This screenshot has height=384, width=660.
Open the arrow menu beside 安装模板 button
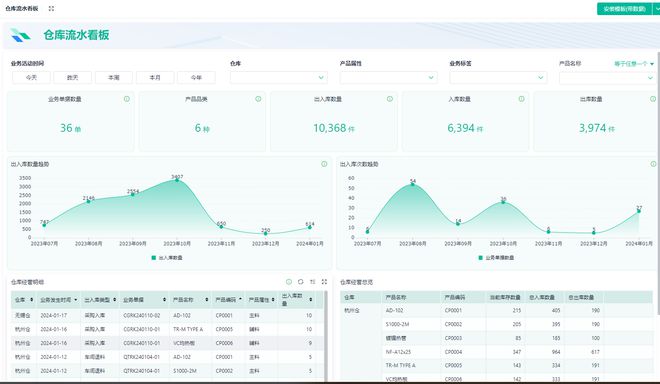[x=656, y=9]
